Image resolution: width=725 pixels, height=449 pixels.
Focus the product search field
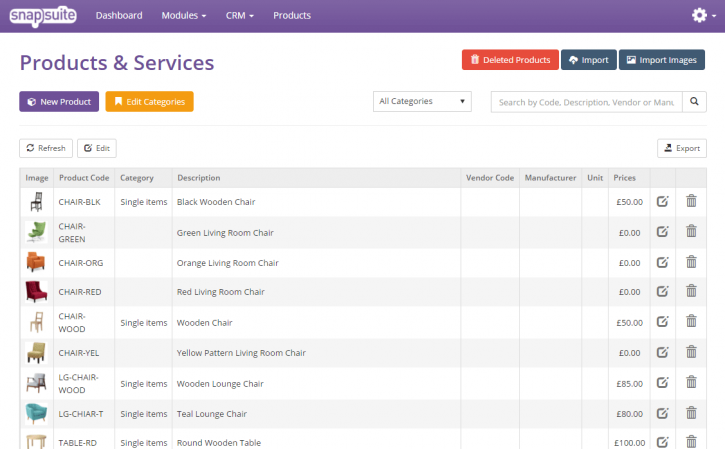pyautogui.click(x=586, y=102)
